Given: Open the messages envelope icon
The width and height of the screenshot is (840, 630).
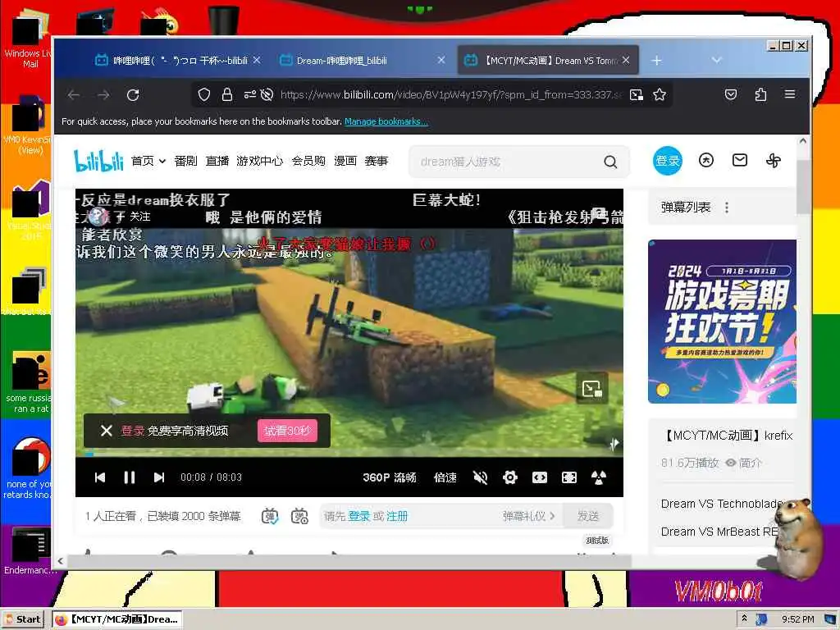Looking at the screenshot, I should (x=740, y=160).
